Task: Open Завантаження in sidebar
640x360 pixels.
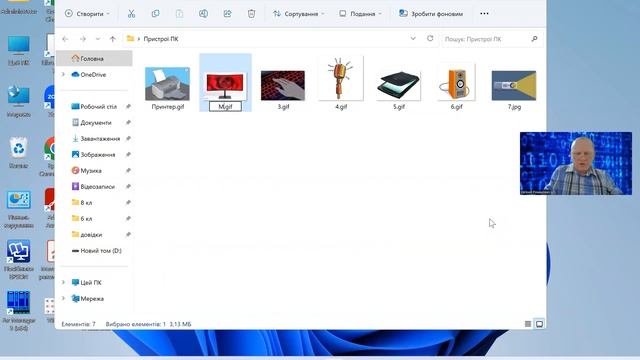Action: (96, 139)
